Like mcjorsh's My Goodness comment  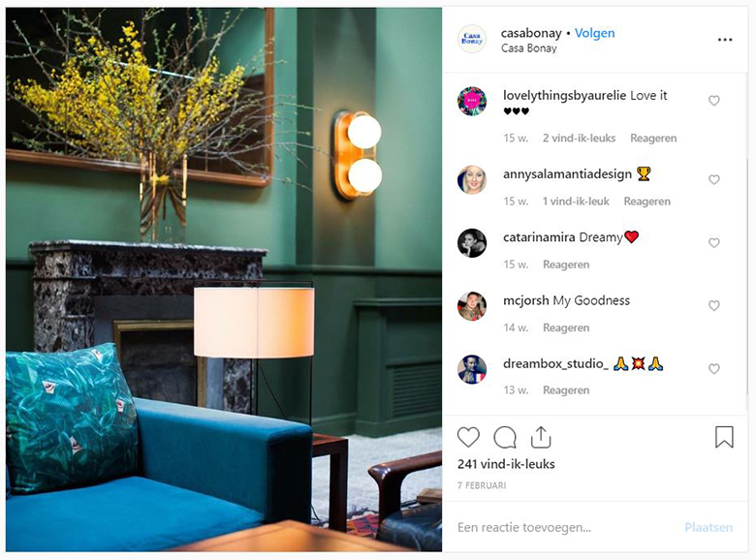[x=714, y=305]
